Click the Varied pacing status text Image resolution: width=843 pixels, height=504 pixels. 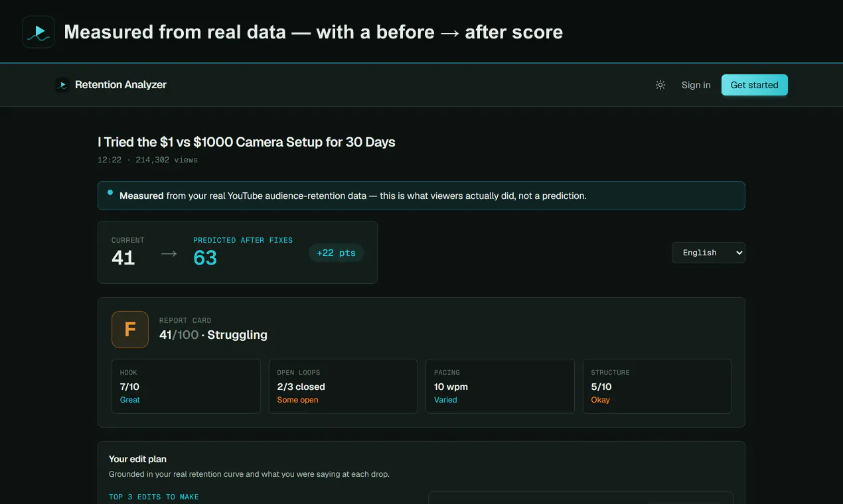pos(445,400)
